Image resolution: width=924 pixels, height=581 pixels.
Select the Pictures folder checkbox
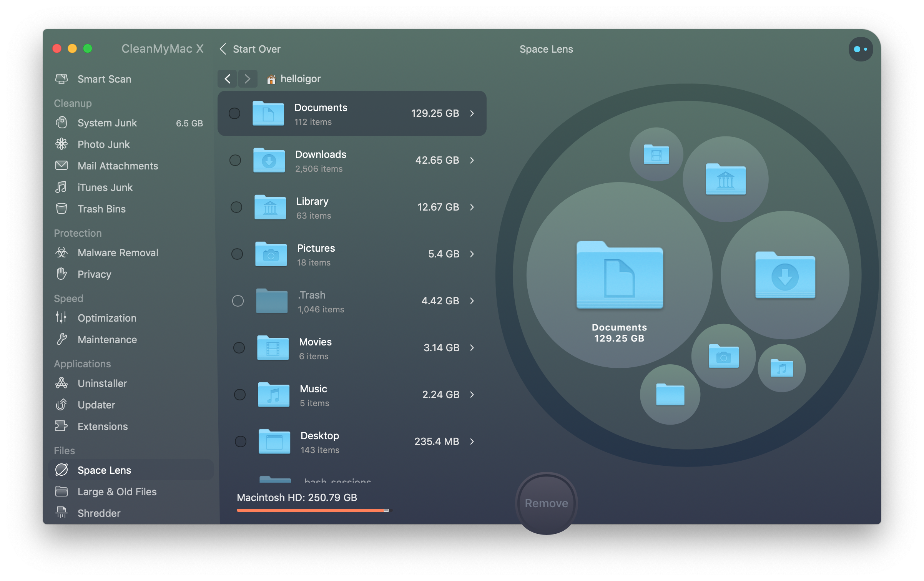pos(237,254)
